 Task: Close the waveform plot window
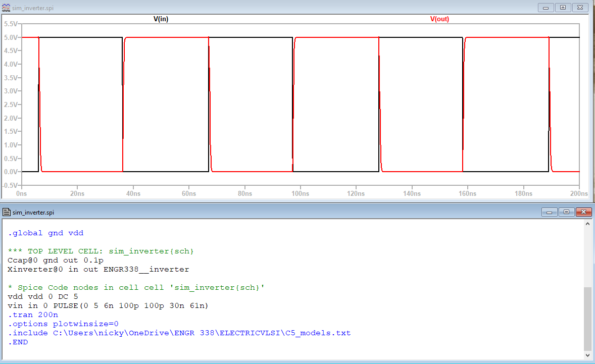[x=580, y=8]
